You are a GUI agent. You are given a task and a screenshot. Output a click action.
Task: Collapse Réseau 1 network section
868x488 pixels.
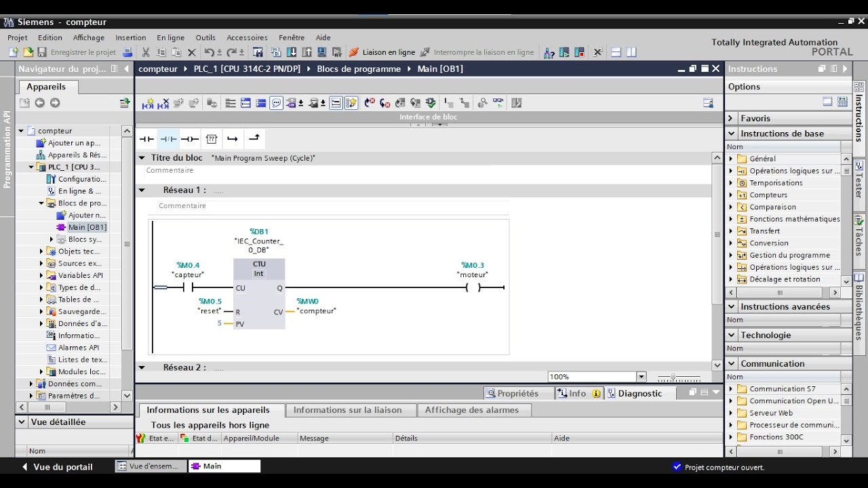tap(142, 190)
